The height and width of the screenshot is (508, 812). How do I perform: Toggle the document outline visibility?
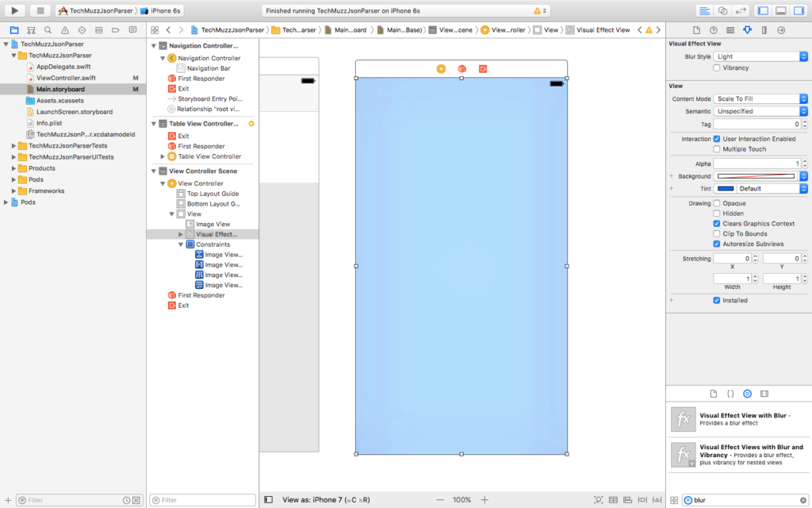[268, 500]
